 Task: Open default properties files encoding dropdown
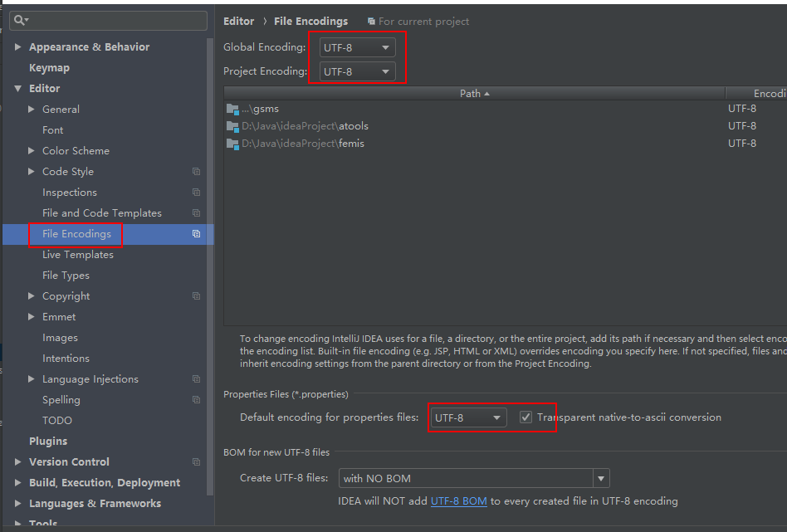[469, 417]
